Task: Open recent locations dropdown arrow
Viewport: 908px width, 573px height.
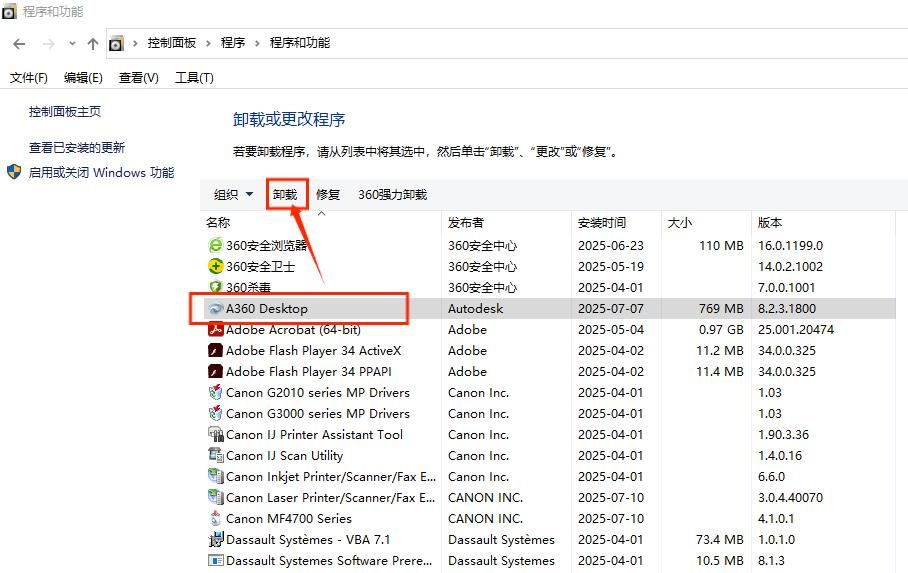Action: point(72,43)
